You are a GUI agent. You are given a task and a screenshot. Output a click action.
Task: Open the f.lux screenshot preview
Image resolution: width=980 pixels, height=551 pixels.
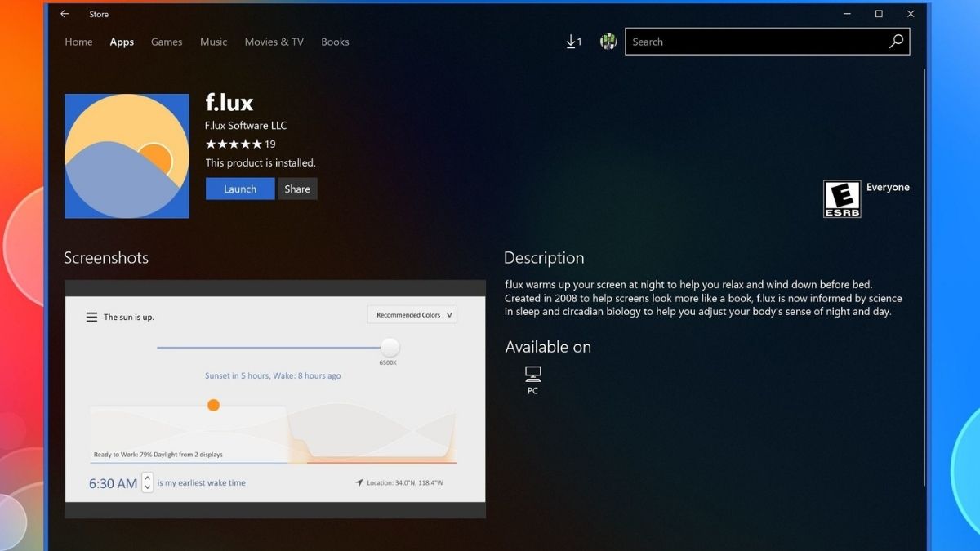[275, 399]
